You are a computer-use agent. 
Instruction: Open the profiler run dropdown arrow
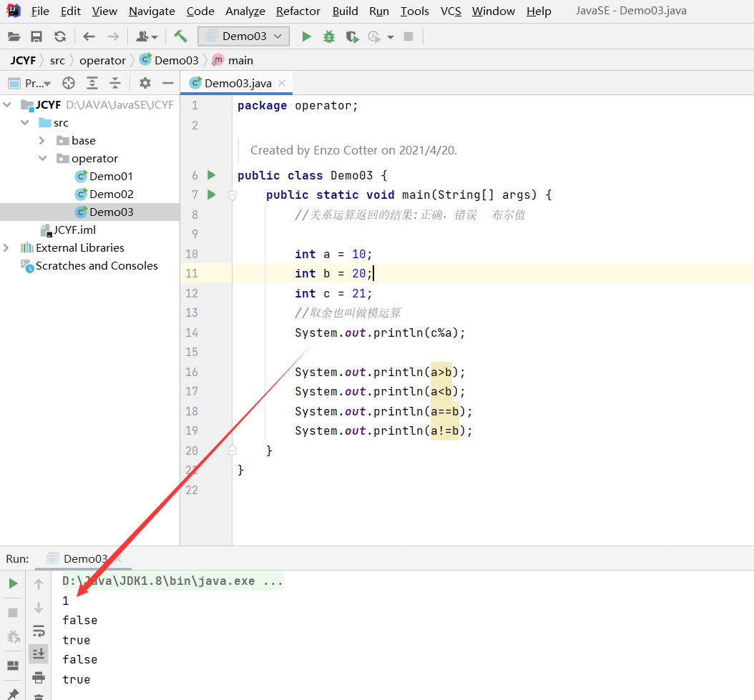point(391,37)
